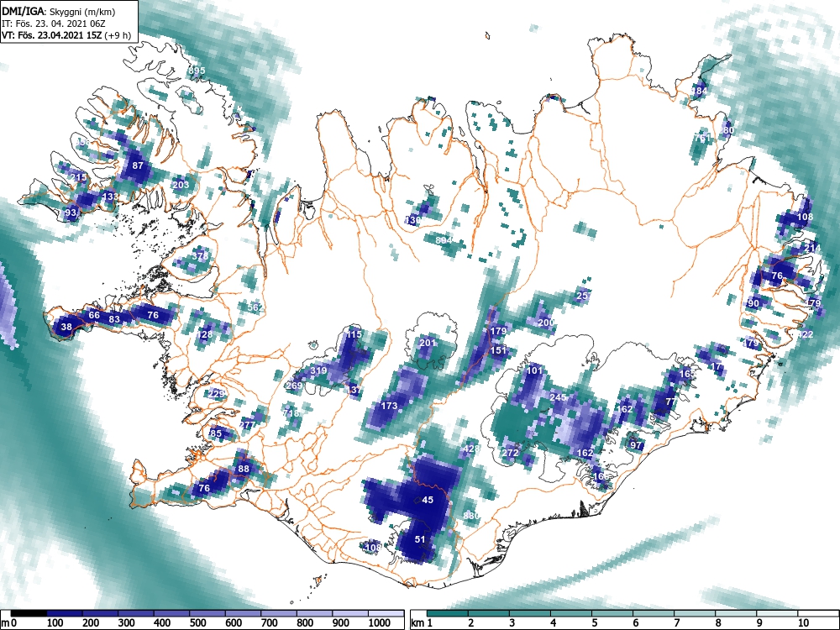Screen dimensions: 840x630
Task: Select the '761' value in the northeast
Action: point(701,138)
